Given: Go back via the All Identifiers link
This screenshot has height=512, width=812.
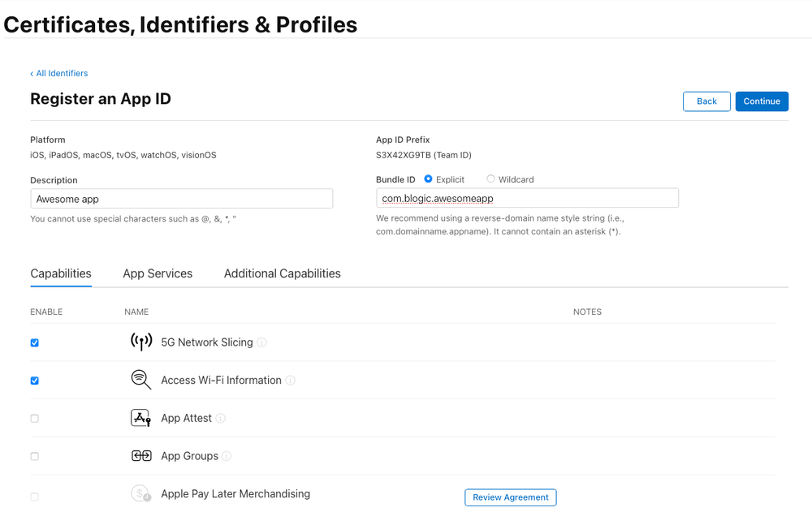Looking at the screenshot, I should click(58, 73).
